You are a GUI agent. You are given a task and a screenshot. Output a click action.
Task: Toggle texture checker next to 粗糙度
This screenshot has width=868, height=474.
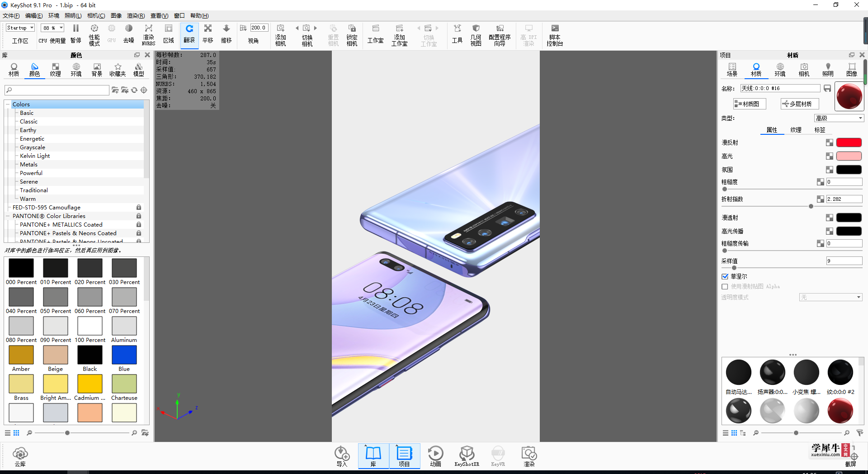coord(821,182)
